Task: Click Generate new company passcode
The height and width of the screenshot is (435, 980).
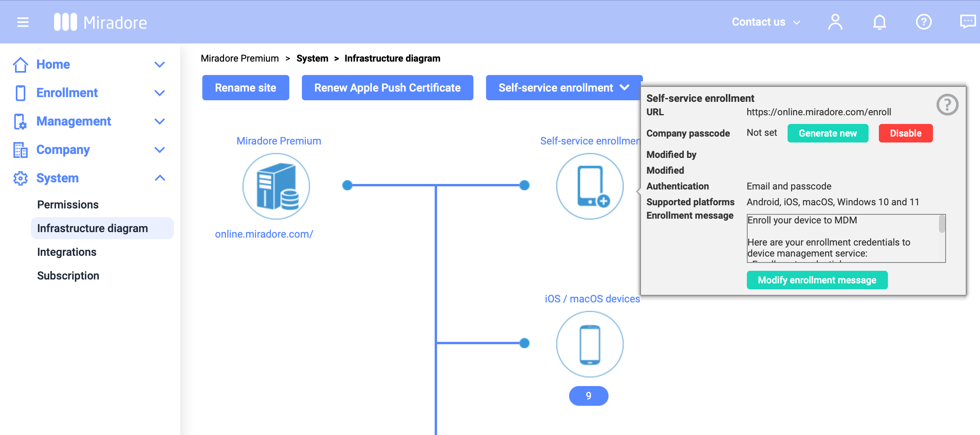Action: tap(828, 133)
